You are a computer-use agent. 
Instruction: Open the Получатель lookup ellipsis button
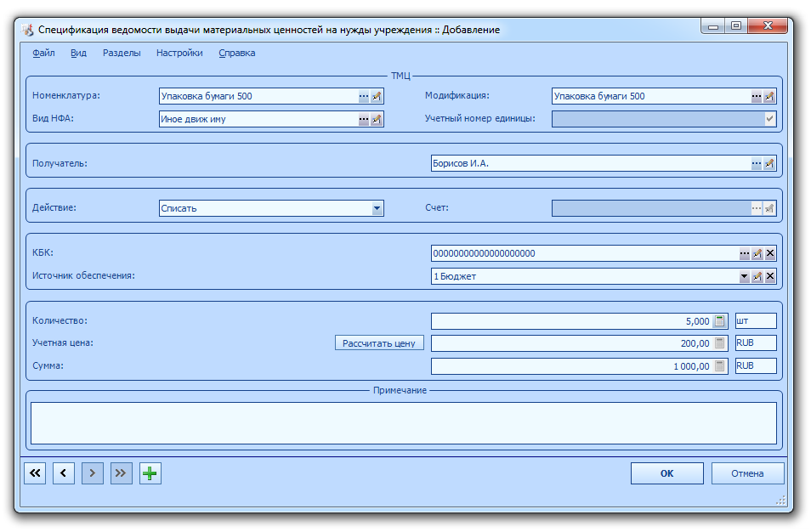coord(757,163)
